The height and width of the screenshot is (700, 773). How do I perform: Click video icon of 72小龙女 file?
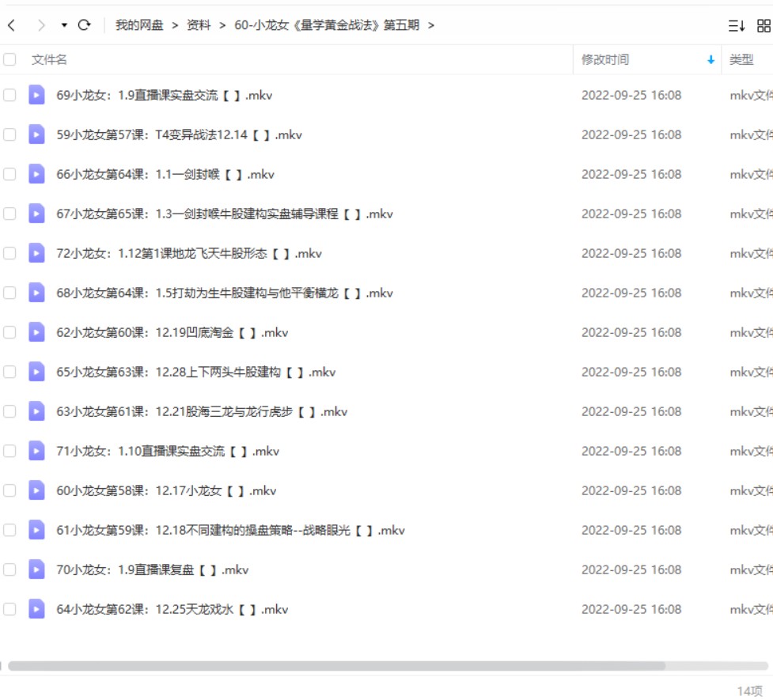(36, 253)
